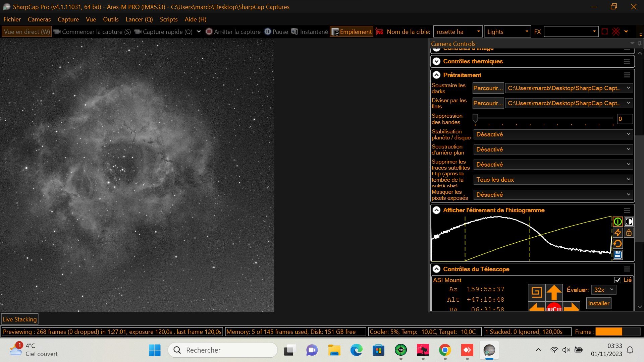Click the mount spiral search icon
644x362 pixels.
[x=536, y=293]
